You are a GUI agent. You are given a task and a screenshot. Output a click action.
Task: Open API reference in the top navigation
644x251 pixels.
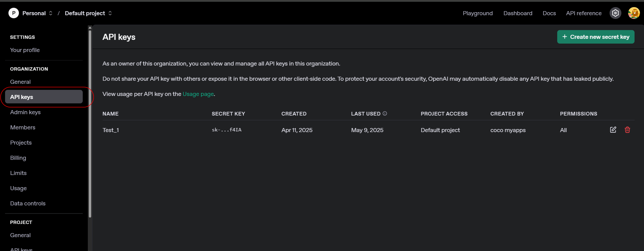click(x=584, y=13)
